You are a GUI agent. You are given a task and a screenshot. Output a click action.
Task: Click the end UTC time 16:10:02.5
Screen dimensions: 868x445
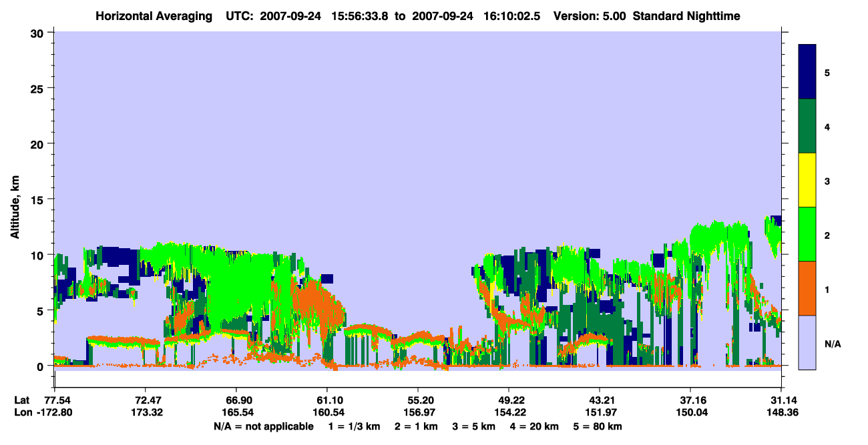pyautogui.click(x=511, y=15)
